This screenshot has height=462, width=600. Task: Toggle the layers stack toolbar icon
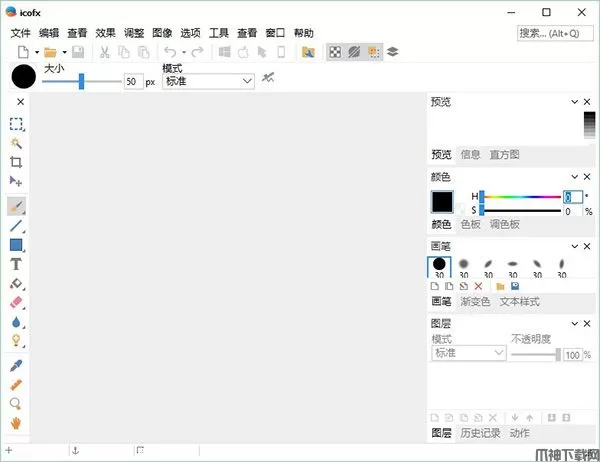[x=393, y=52]
